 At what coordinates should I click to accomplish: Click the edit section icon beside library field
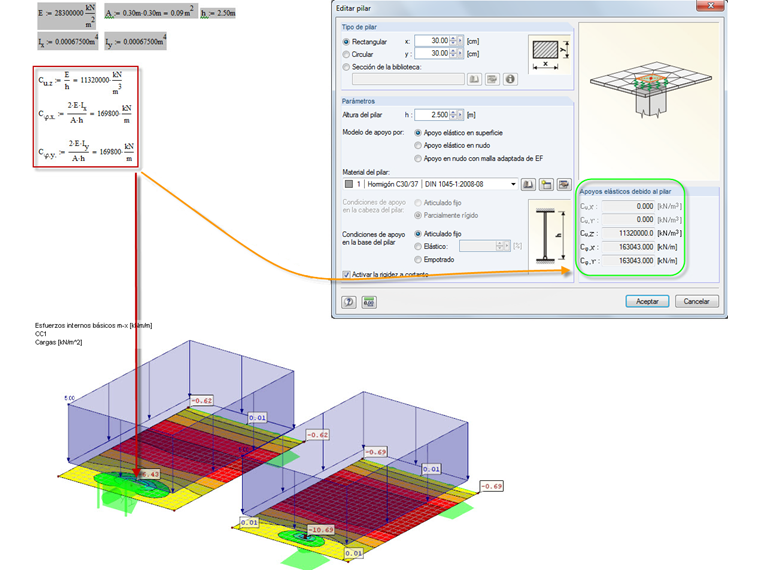[492, 79]
